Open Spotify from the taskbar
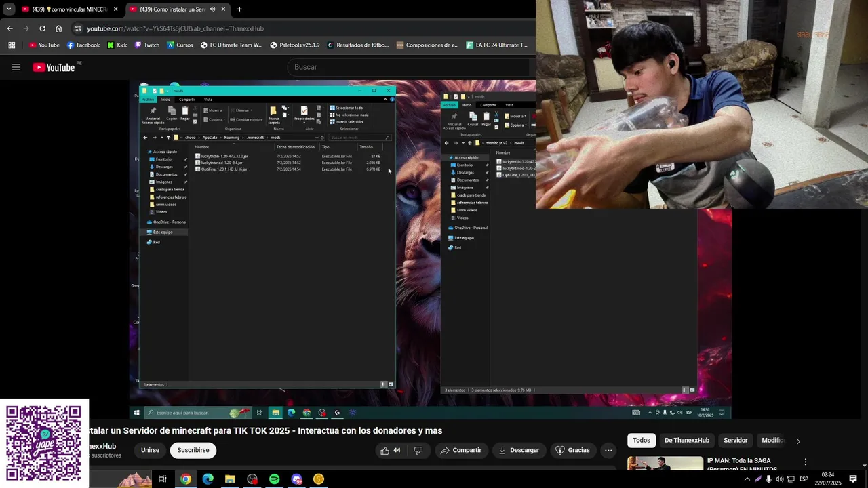The width and height of the screenshot is (868, 488). [274, 479]
